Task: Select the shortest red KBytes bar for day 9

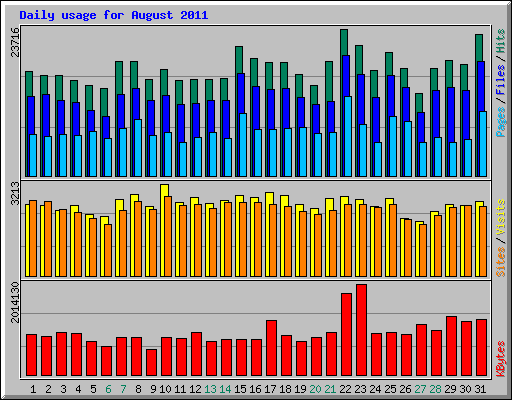Action: [x=151, y=363]
